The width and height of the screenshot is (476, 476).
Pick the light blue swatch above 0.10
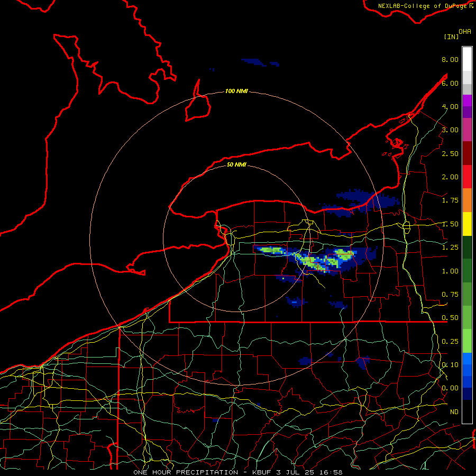(467, 359)
